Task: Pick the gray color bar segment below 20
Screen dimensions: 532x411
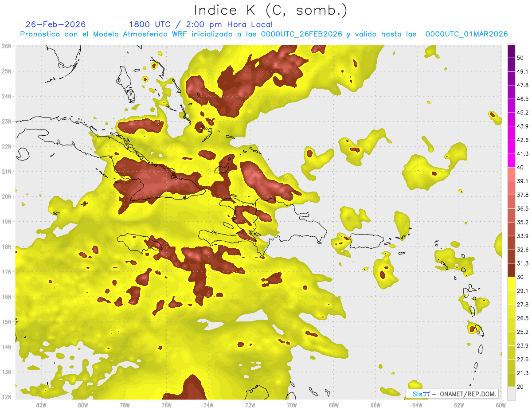Action: click(511, 393)
